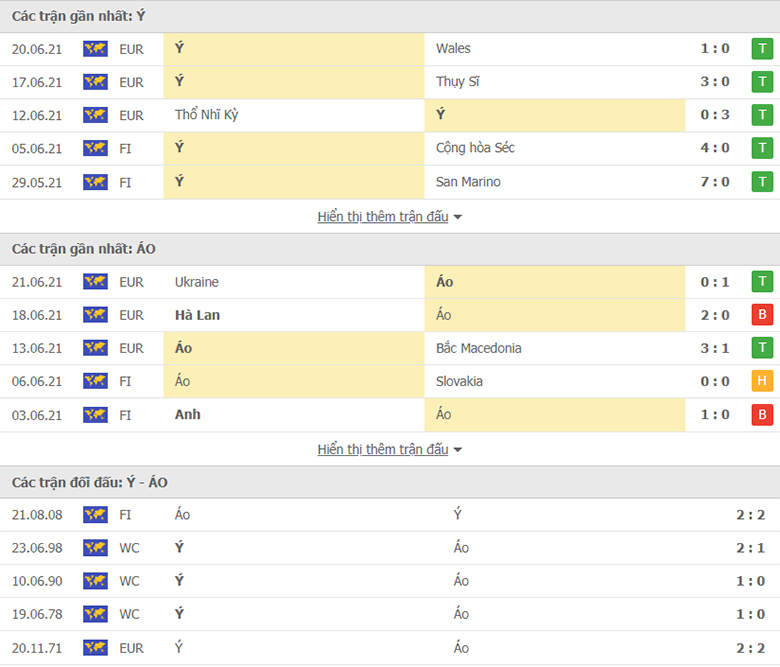Click the Bắc Macedonia team name
Viewport: 780px width, 667px height.
pyautogui.click(x=478, y=348)
